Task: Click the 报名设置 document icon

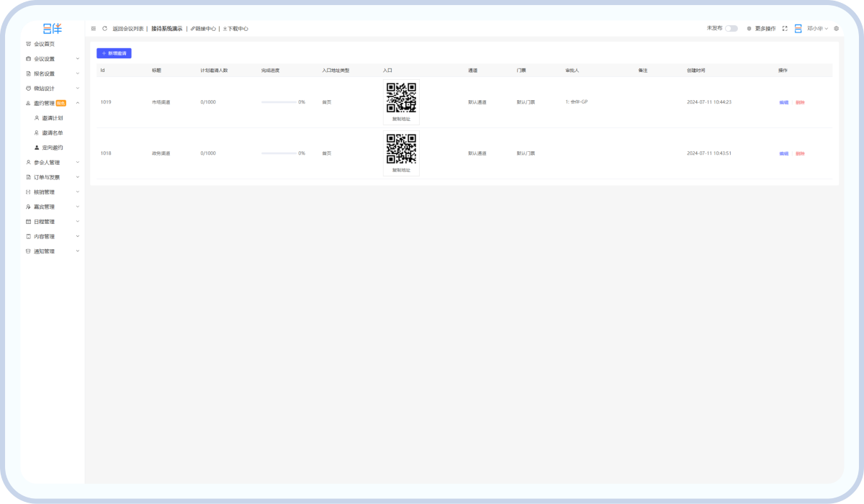Action: coord(28,73)
